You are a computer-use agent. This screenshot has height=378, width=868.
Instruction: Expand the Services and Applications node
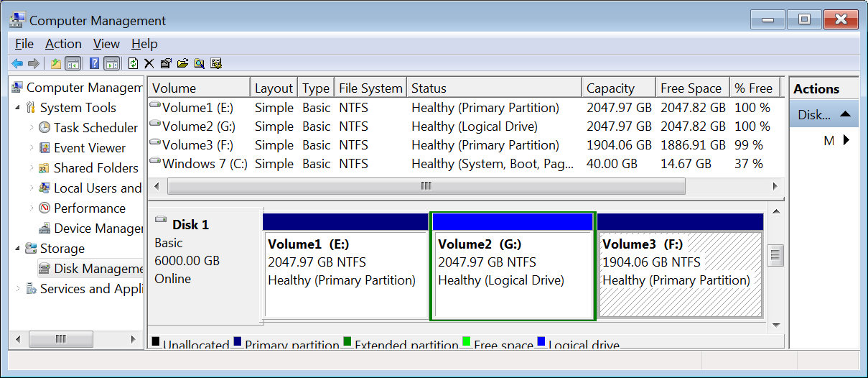point(17,289)
